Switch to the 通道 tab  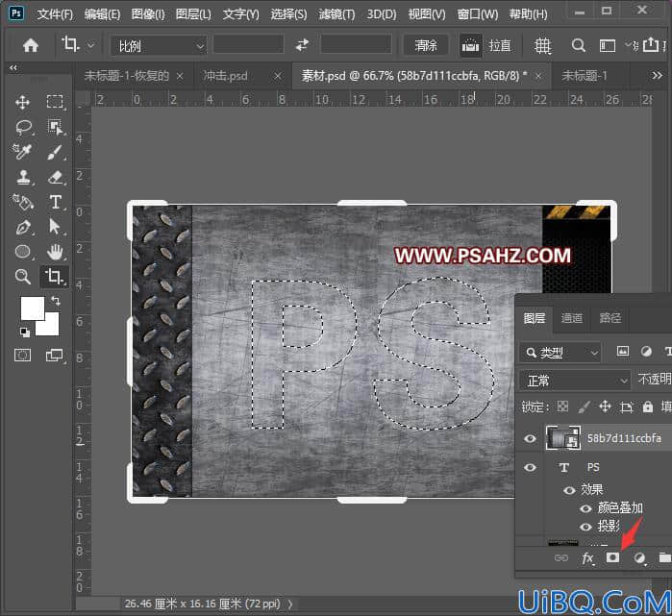[x=572, y=318]
